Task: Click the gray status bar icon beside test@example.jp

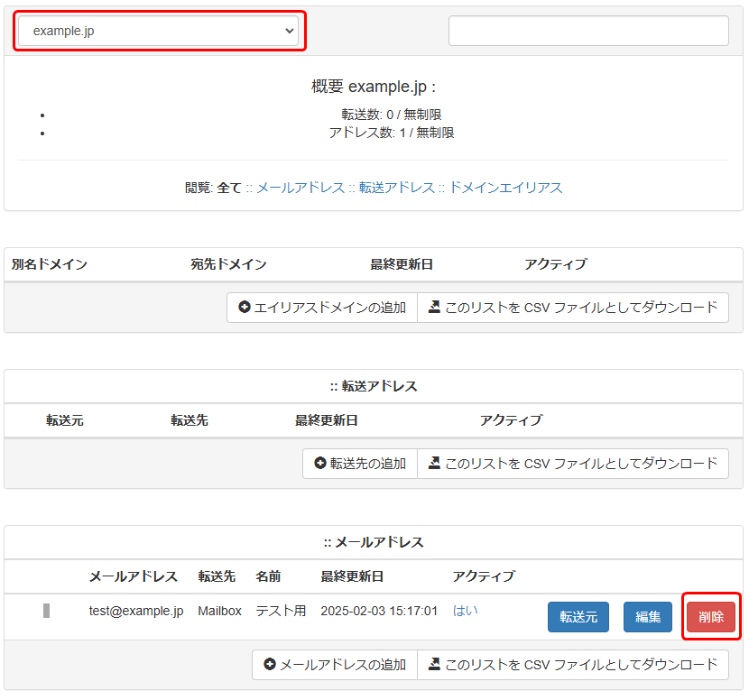Action: pyautogui.click(x=46, y=611)
